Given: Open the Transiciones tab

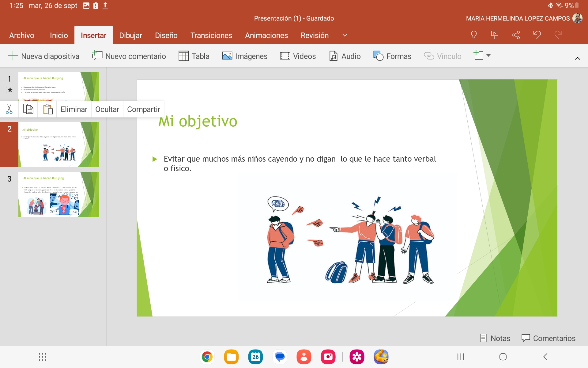Looking at the screenshot, I should [211, 35].
